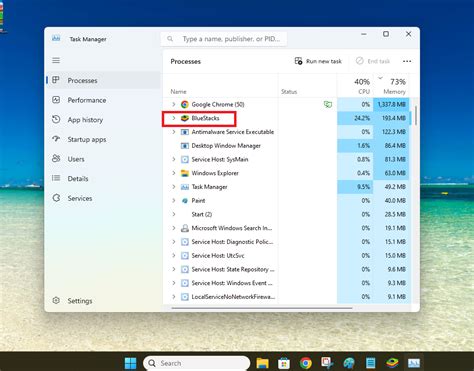This screenshot has height=371, width=474.
Task: Click the BlueStacks process icon
Action: [185, 118]
